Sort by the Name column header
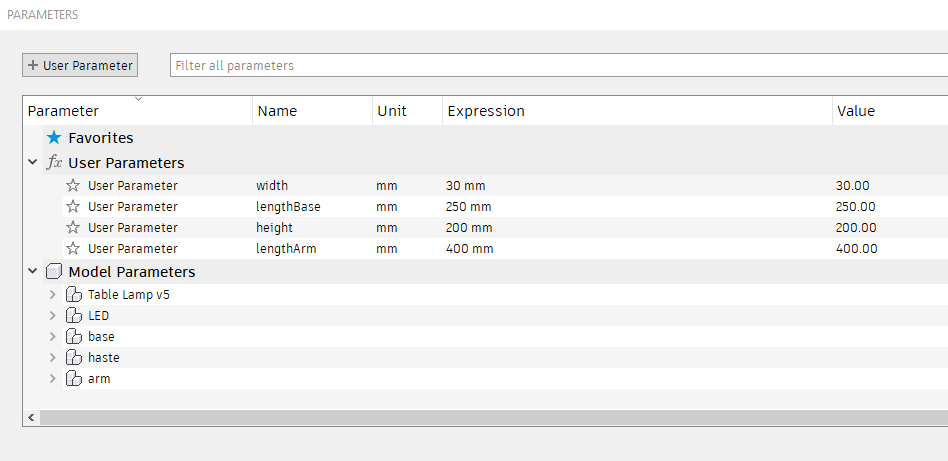The image size is (948, 461). point(277,111)
